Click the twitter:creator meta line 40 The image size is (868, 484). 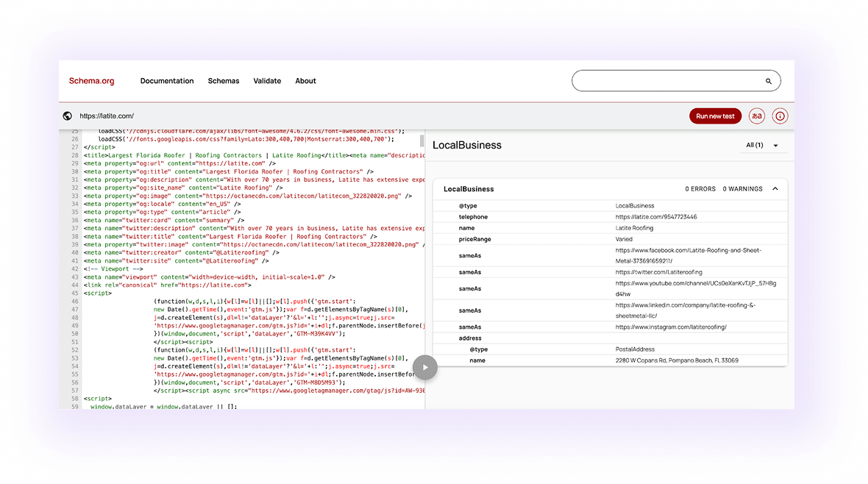pyautogui.click(x=181, y=252)
